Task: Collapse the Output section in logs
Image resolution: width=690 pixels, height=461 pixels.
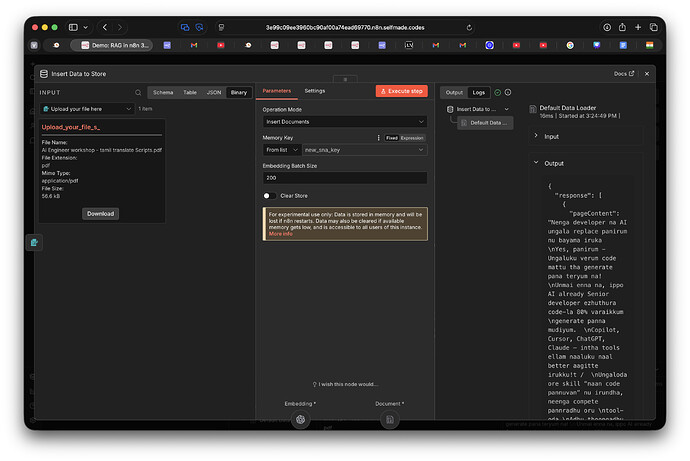Action: point(536,163)
